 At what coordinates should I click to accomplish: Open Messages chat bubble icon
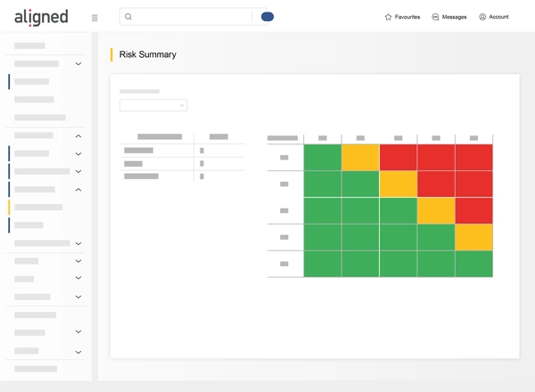click(x=435, y=17)
